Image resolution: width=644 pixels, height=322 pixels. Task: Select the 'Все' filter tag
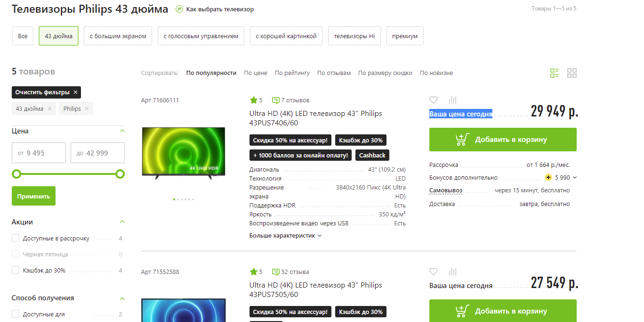[23, 36]
